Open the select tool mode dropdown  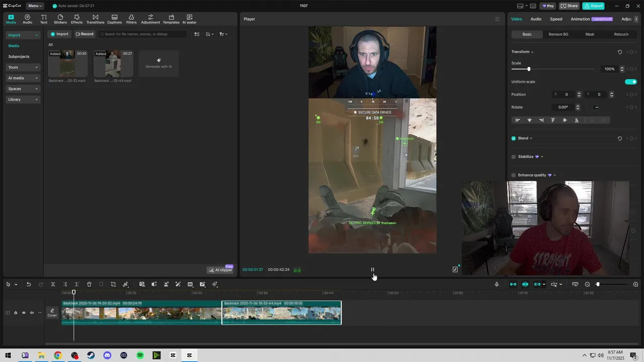pyautogui.click(x=16, y=284)
